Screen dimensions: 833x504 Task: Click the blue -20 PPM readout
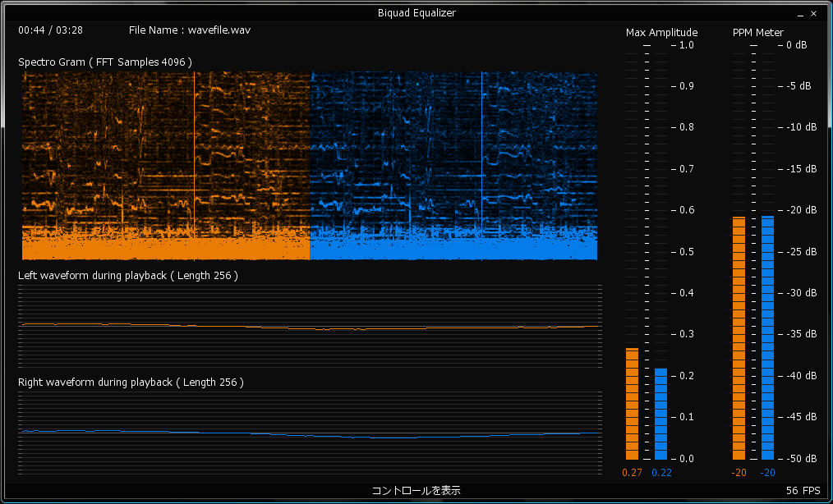tap(767, 473)
